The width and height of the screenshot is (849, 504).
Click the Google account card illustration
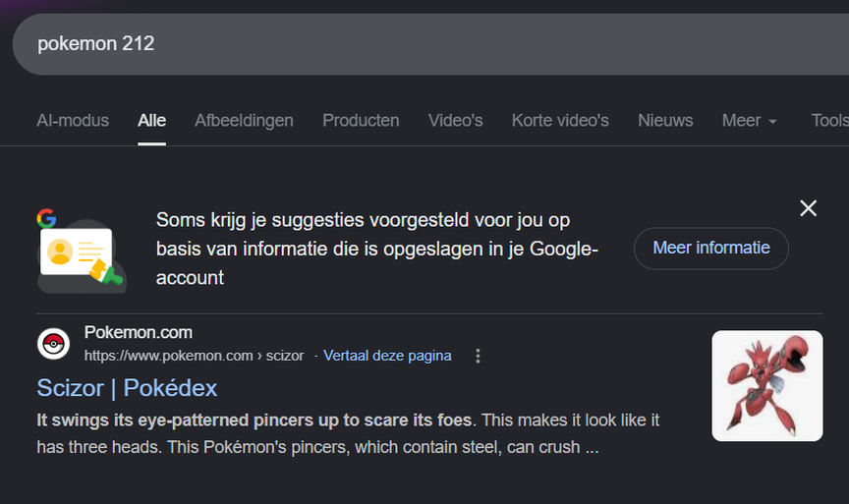tap(82, 252)
